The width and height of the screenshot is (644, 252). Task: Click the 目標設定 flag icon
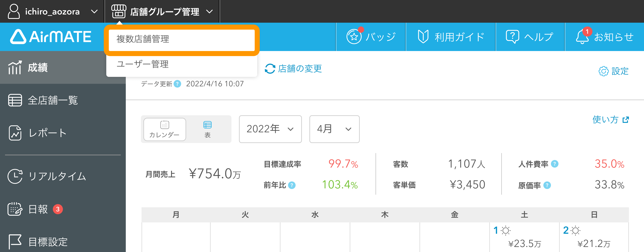pyautogui.click(x=15, y=241)
